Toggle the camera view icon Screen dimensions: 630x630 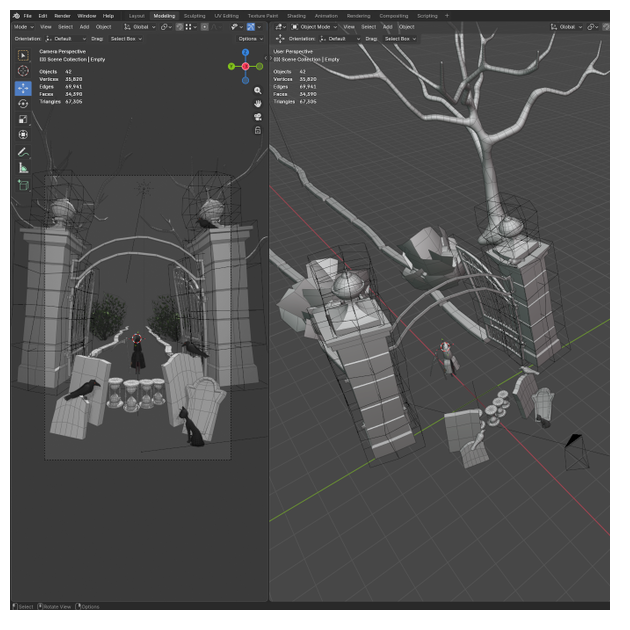click(x=258, y=116)
